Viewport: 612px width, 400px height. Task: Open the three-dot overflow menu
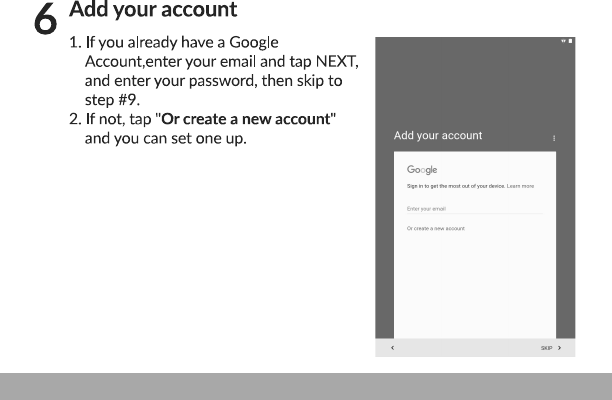pyautogui.click(x=554, y=137)
